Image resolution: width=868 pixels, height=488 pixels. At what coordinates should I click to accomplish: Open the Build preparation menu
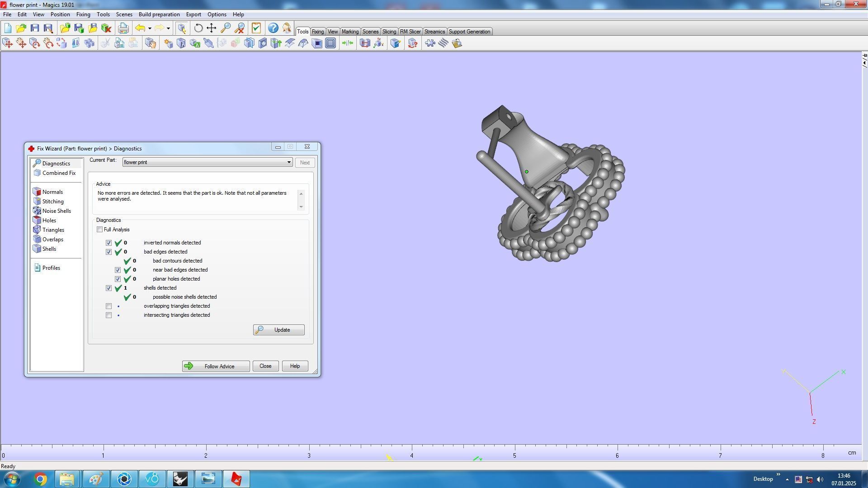[159, 14]
